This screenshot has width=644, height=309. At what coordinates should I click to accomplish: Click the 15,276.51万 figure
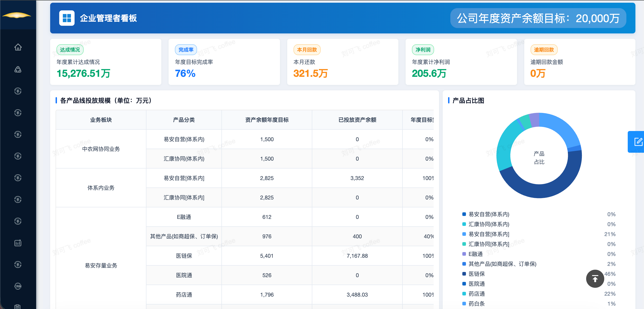tap(84, 73)
